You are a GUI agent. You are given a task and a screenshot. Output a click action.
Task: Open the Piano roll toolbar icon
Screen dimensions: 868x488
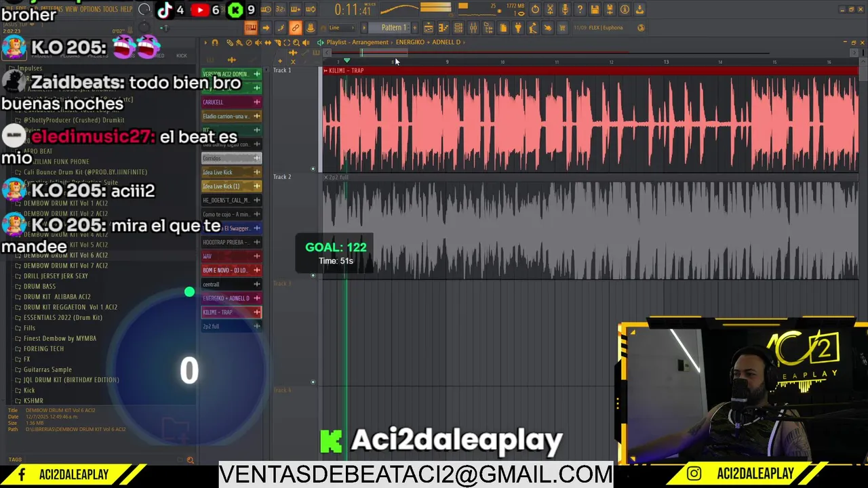[x=443, y=28]
